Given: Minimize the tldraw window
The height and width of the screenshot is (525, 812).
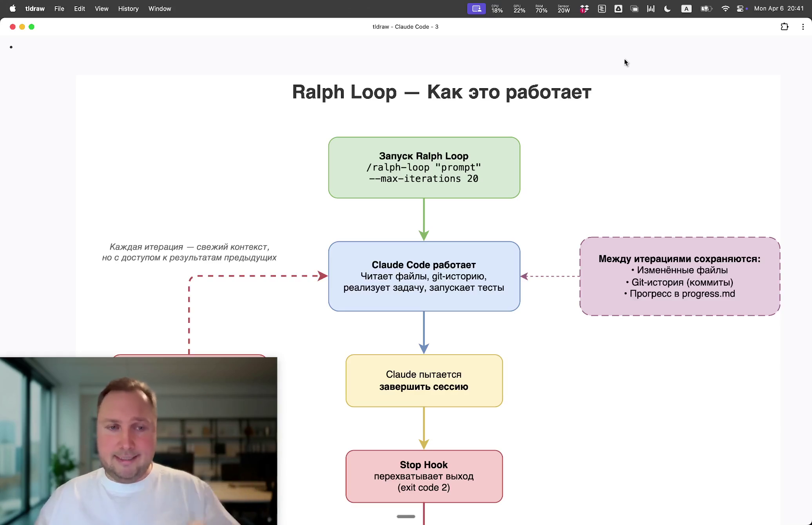Looking at the screenshot, I should point(22,27).
